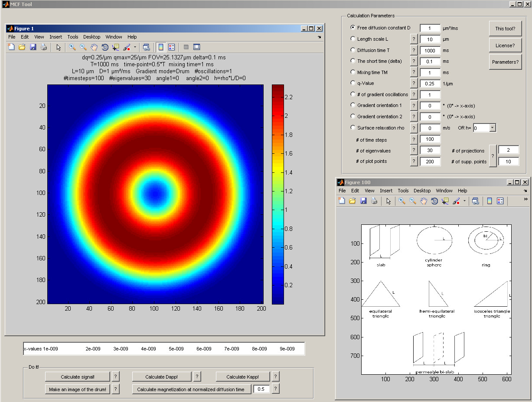Toggle Insert Legend icon in Figure 1
This screenshot has width=532, height=402.
171,47
